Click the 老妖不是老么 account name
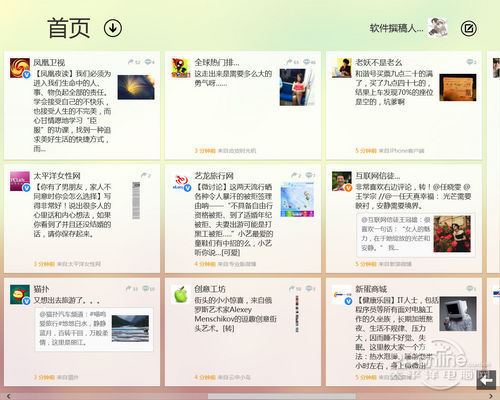The height and width of the screenshot is (400, 500). (x=379, y=62)
